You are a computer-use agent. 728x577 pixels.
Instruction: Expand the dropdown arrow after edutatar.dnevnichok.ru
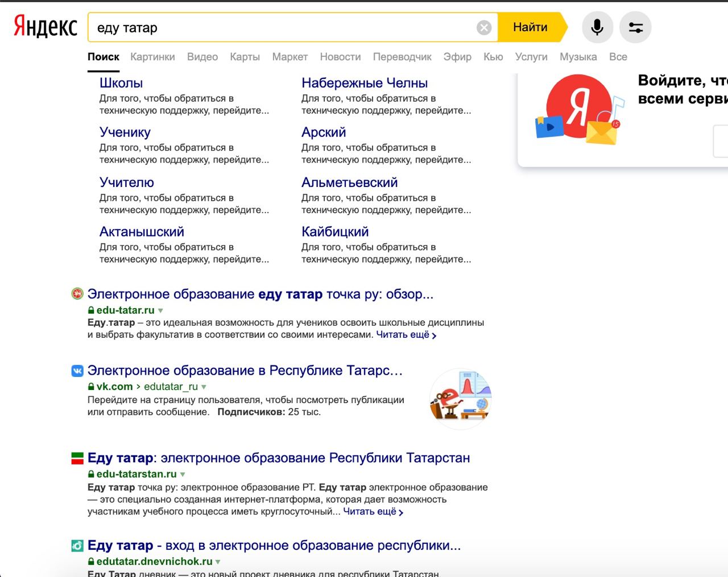click(218, 562)
